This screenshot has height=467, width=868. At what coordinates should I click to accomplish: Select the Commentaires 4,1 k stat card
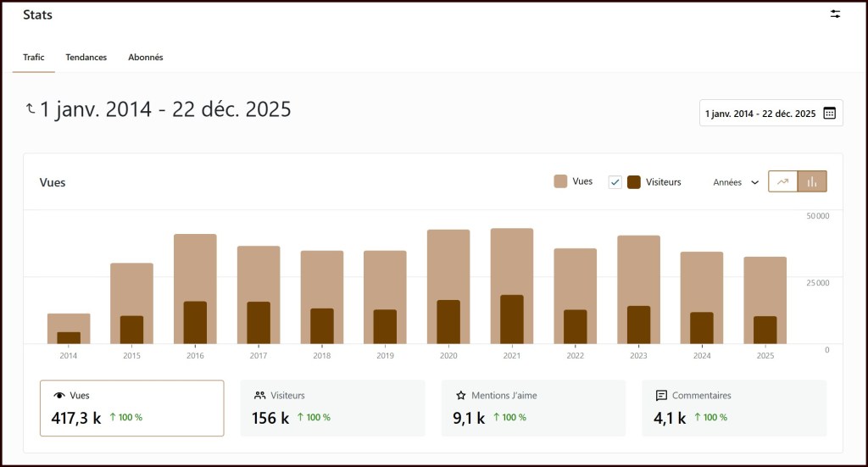pyautogui.click(x=733, y=408)
